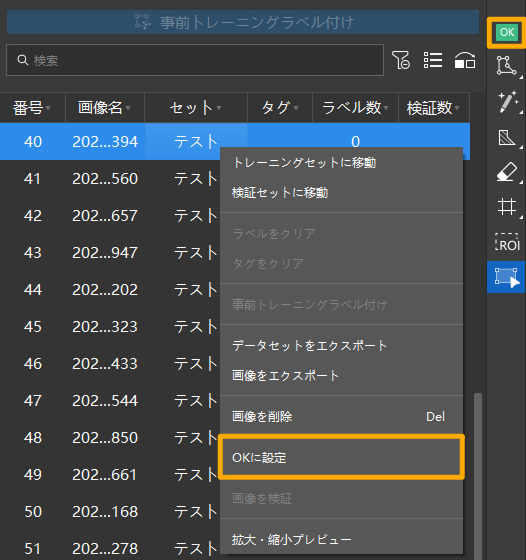This screenshot has width=526, height=560.
Task: Open the filter icon next to search
Action: tap(401, 60)
